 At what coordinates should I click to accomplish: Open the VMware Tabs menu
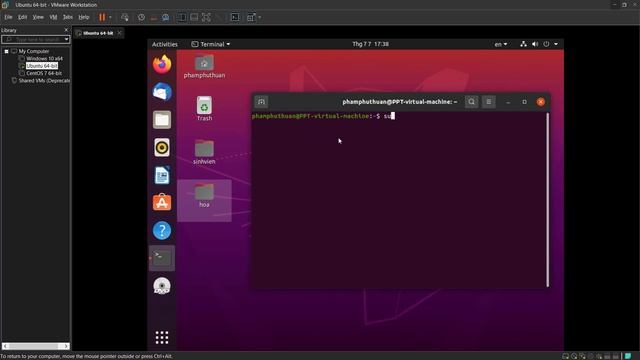click(68, 17)
